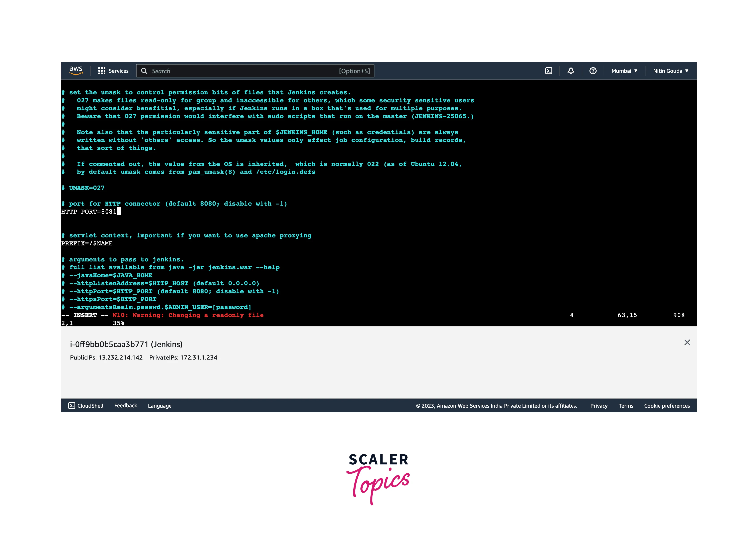Click the Feedback link
The height and width of the screenshot is (548, 756).
(x=125, y=406)
